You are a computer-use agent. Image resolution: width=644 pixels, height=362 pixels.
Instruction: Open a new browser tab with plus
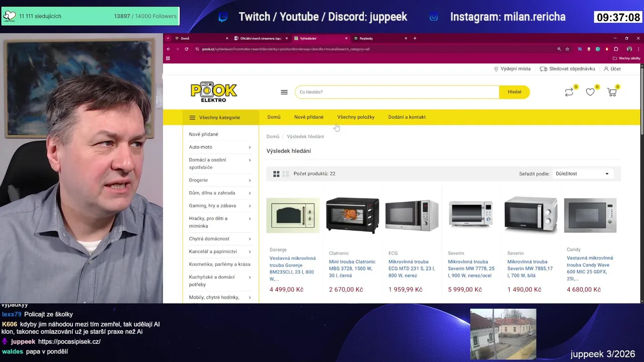click(x=415, y=38)
